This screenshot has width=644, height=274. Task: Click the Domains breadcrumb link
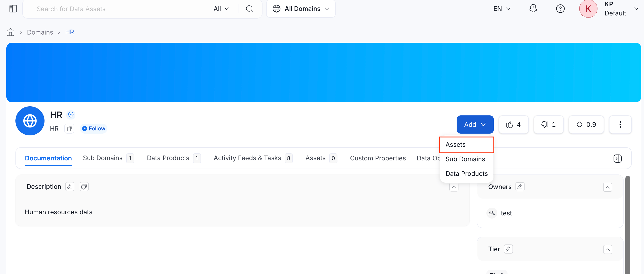click(40, 32)
